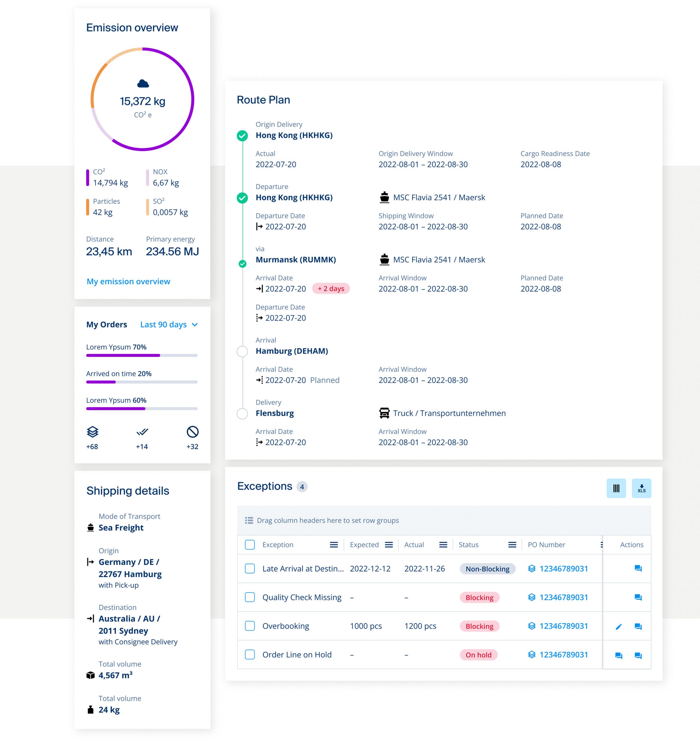Viewport: 700px width, 741px height.
Task: Open the Actual column menu
Action: click(443, 545)
